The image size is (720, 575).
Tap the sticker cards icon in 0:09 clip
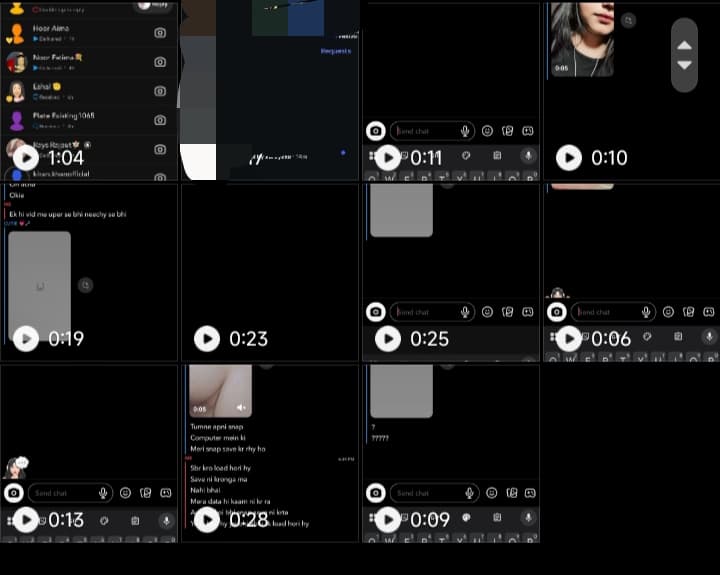tap(512, 493)
